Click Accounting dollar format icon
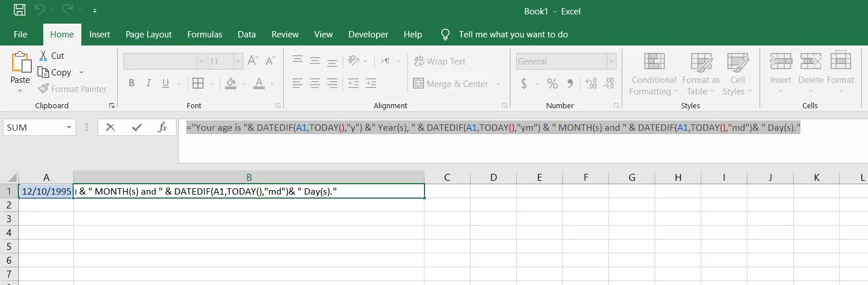The image size is (868, 285). click(524, 84)
